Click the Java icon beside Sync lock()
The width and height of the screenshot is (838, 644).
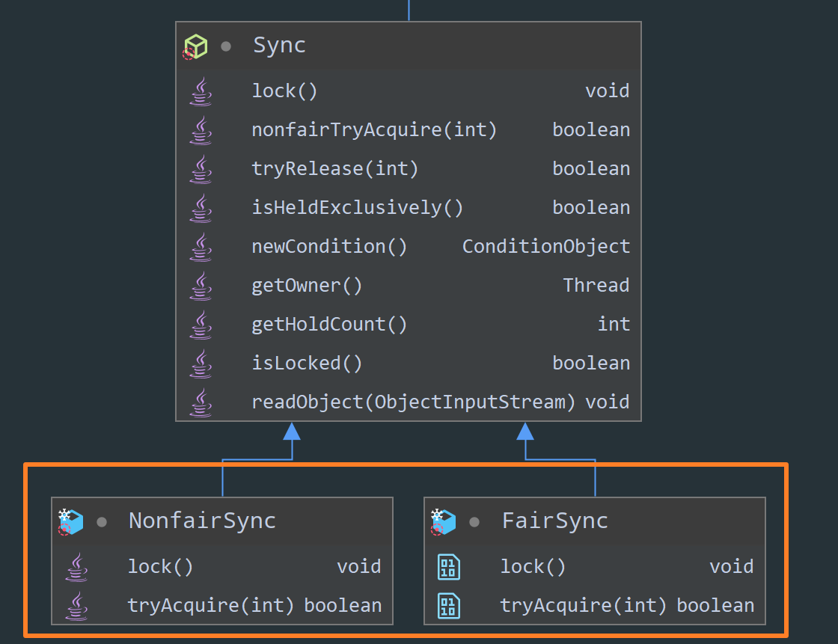[x=201, y=91]
